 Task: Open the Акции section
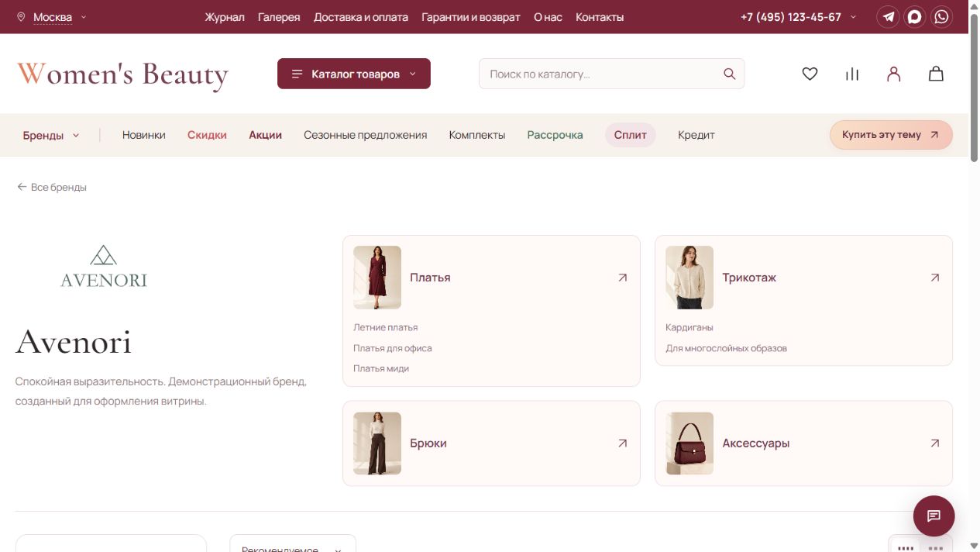click(265, 135)
